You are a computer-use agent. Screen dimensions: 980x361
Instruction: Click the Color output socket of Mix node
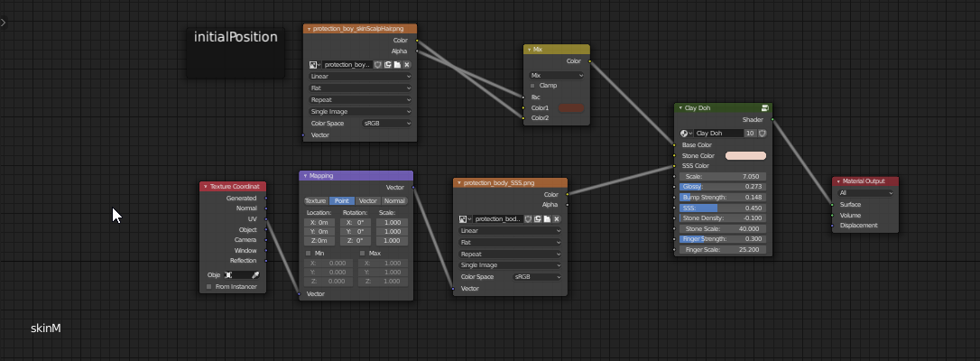(590, 61)
